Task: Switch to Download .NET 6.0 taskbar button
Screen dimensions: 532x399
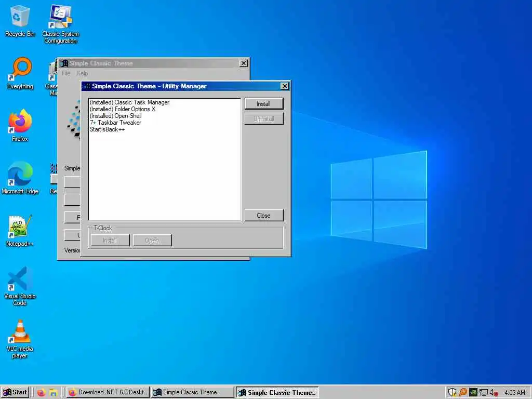Action: point(108,392)
